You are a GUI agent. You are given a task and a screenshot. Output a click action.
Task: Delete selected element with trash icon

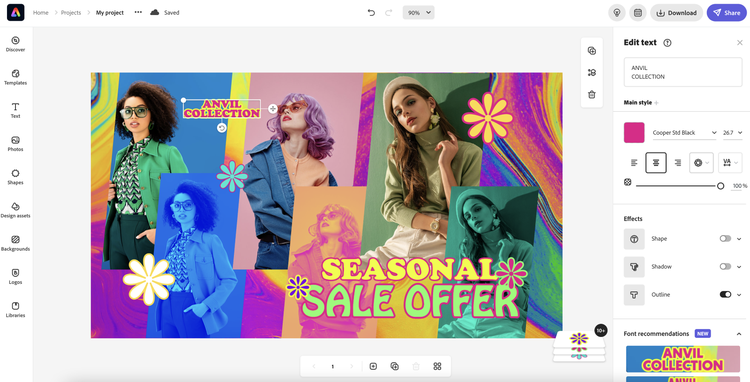click(x=592, y=95)
